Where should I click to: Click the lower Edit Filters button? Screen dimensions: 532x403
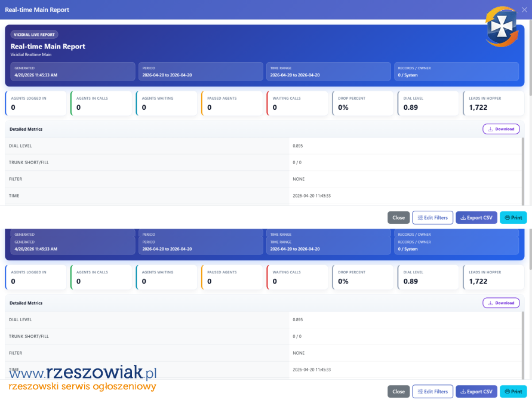(432, 392)
